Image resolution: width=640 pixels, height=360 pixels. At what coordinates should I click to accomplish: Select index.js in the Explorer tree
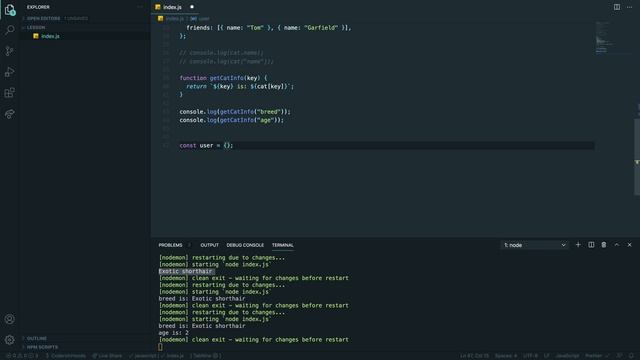coord(85,36)
